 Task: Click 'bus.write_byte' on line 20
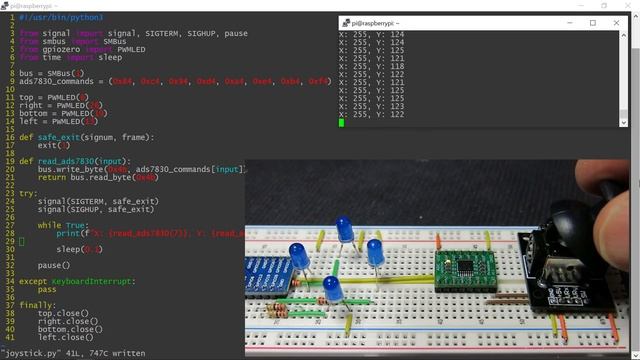coord(71,169)
